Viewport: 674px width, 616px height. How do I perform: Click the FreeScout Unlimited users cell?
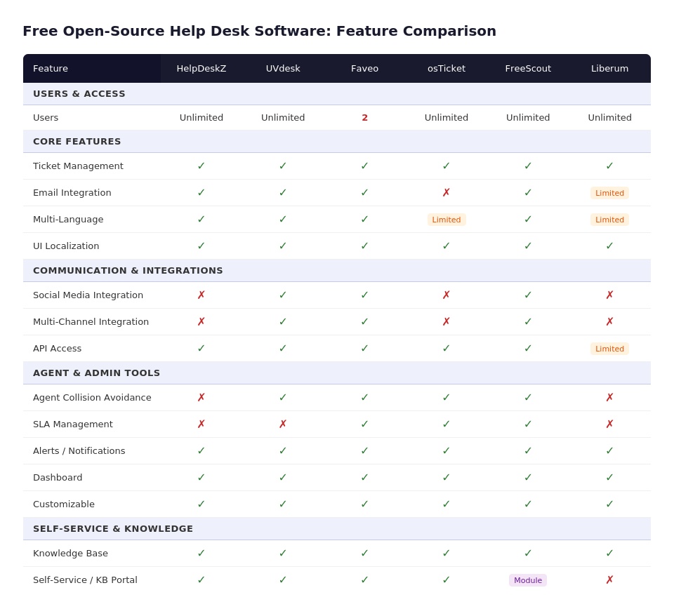click(x=528, y=117)
